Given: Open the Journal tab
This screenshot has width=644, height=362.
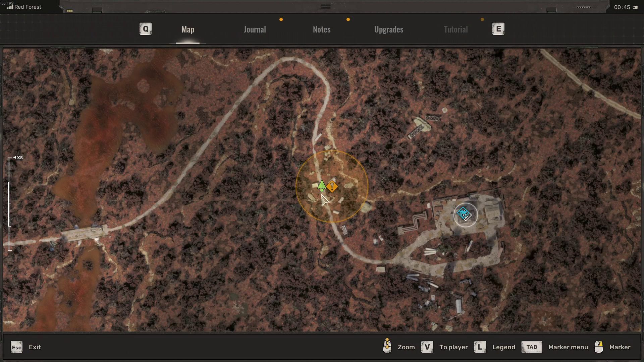Looking at the screenshot, I should pyautogui.click(x=255, y=29).
